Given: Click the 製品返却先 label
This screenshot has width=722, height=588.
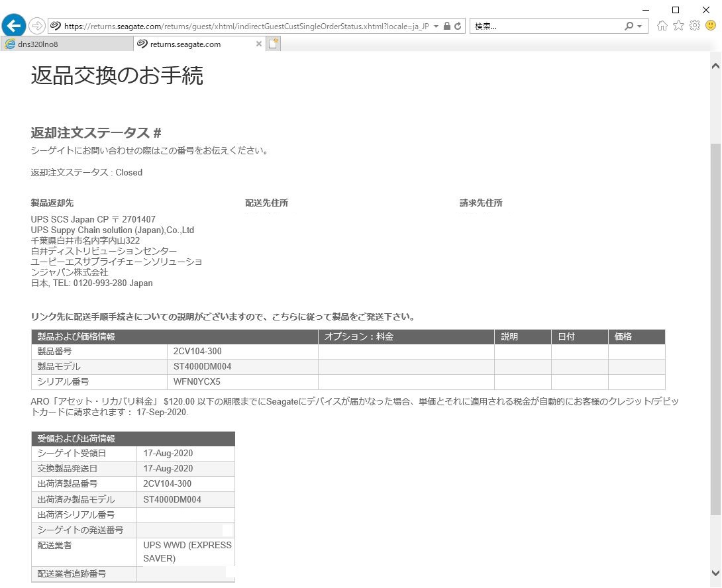Looking at the screenshot, I should tap(52, 203).
